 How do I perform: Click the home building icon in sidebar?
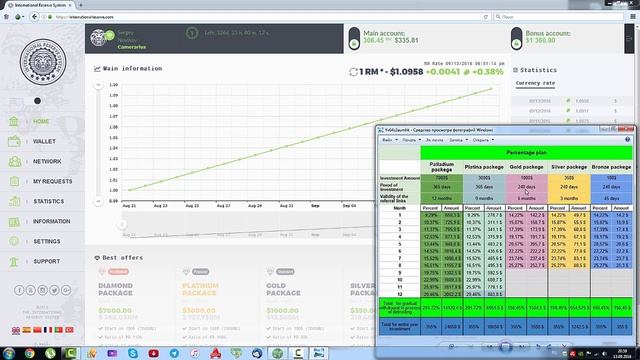click(14, 121)
